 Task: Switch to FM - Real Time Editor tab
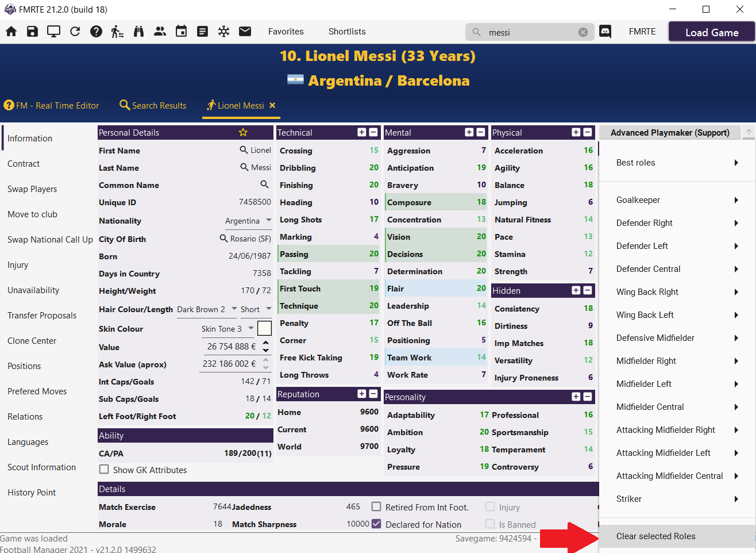pyautogui.click(x=51, y=105)
